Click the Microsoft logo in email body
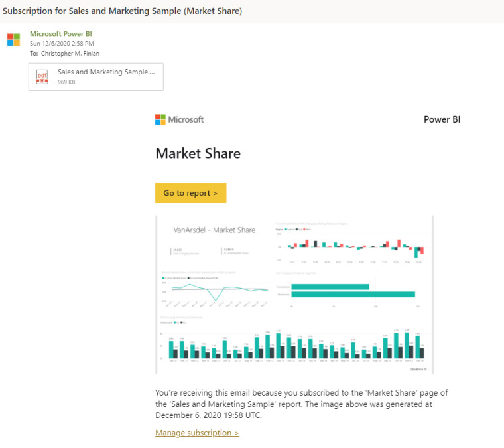Screen dimensions: 504x448 (x=179, y=119)
